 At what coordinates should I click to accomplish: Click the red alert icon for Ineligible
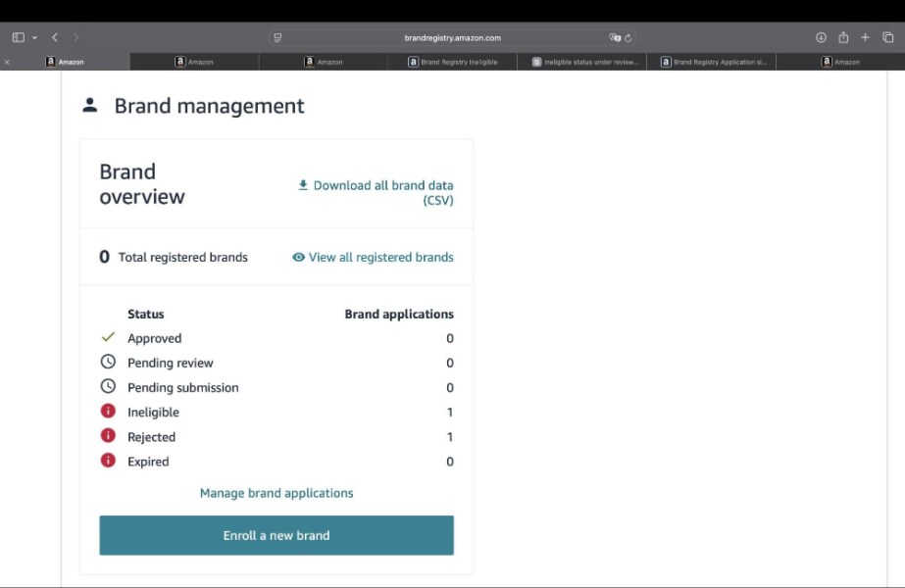point(108,411)
